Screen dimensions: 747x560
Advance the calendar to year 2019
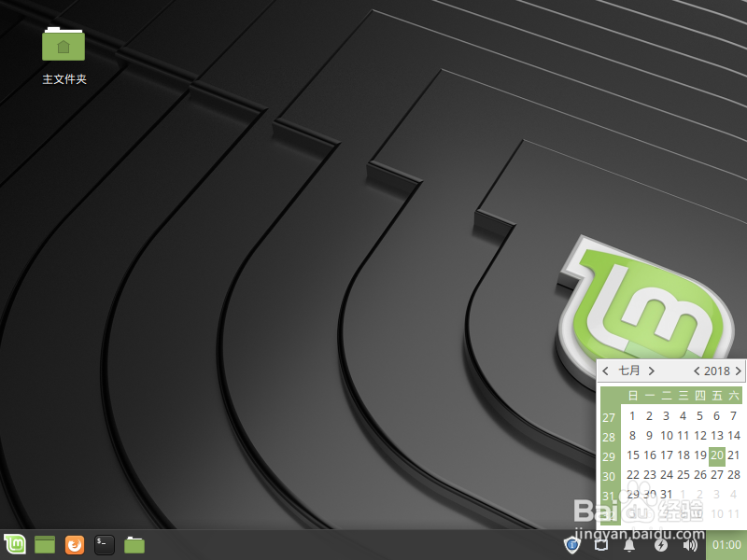pyautogui.click(x=738, y=371)
